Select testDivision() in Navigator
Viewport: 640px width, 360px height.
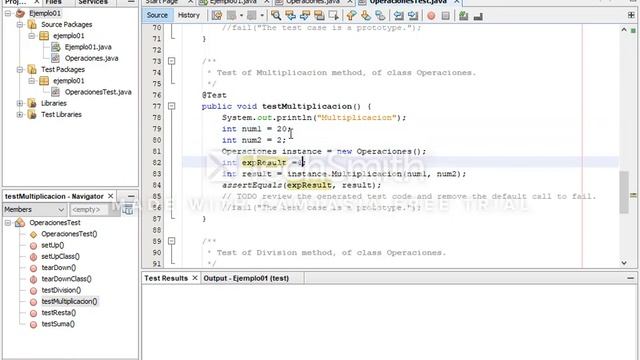(x=61, y=290)
